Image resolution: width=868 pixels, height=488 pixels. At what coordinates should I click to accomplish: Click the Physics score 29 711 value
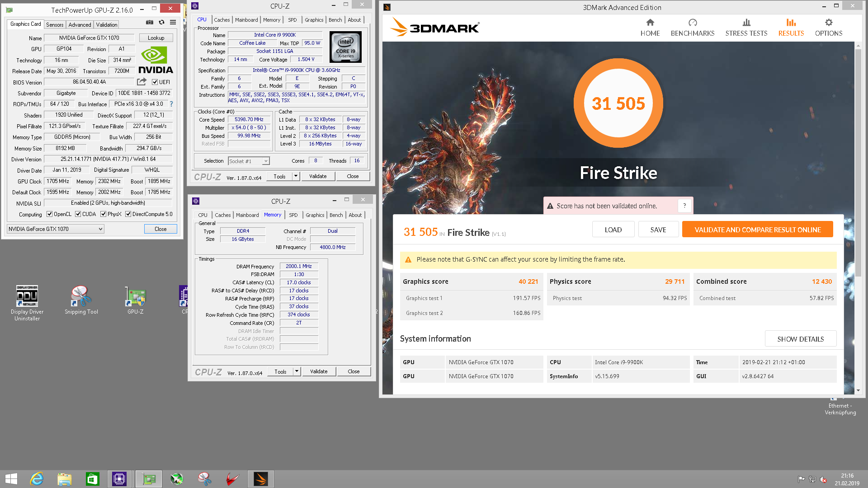click(x=675, y=282)
